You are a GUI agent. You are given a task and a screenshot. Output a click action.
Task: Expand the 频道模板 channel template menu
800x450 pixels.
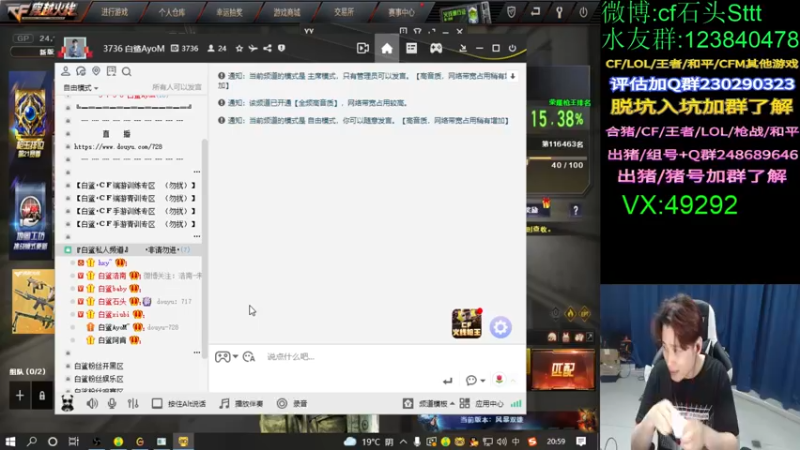coord(429,404)
